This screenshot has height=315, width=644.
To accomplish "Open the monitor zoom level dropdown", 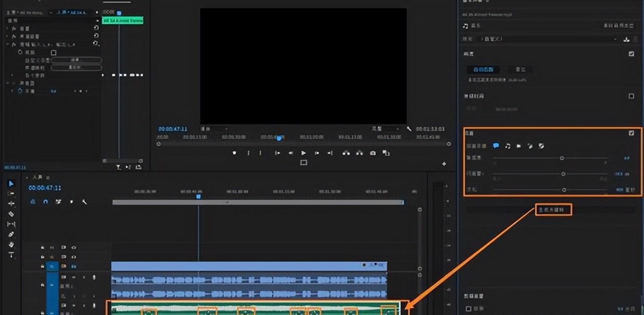I will (x=214, y=129).
